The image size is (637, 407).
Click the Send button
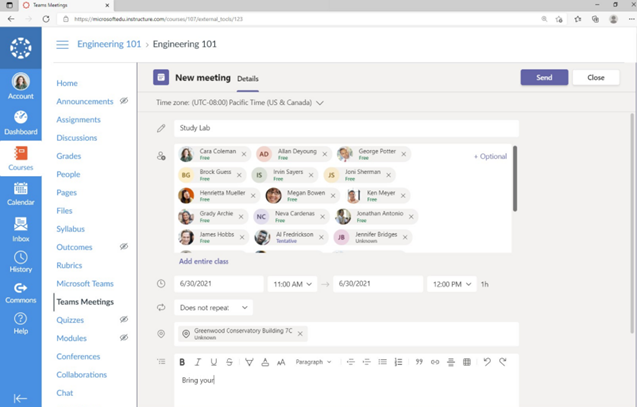(544, 77)
